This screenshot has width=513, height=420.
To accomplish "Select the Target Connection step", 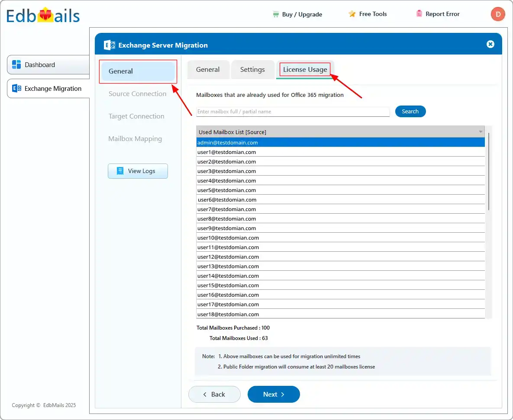I will click(x=136, y=116).
